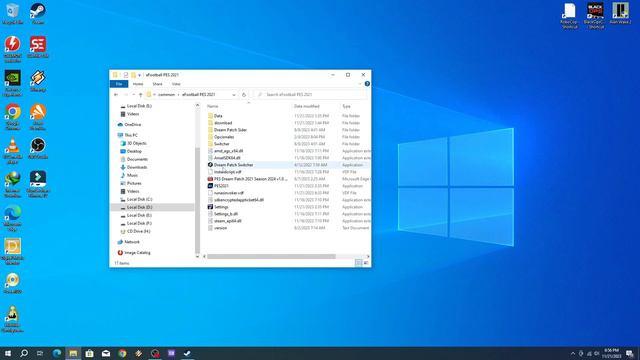Select the Data folder
Viewport: 640px width, 360px height.
click(215, 116)
